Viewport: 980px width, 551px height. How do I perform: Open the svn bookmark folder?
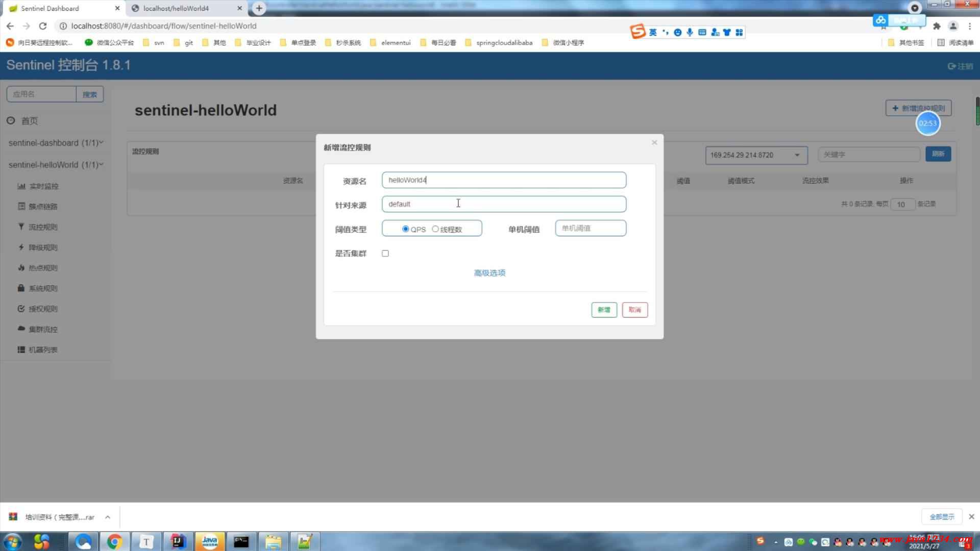pos(154,43)
